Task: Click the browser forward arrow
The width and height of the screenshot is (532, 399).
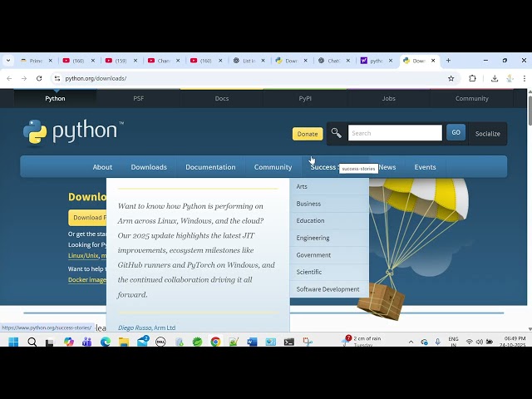Action: [24, 78]
